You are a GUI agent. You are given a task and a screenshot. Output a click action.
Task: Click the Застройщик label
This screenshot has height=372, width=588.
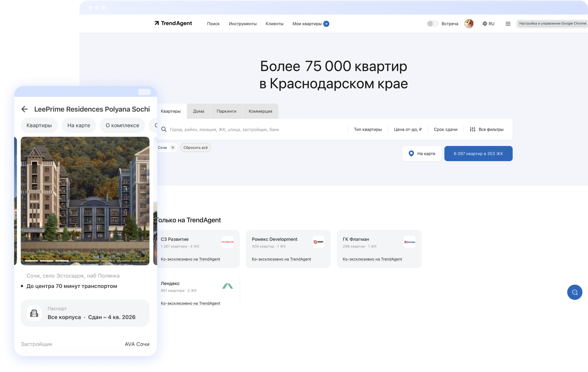[x=37, y=344]
